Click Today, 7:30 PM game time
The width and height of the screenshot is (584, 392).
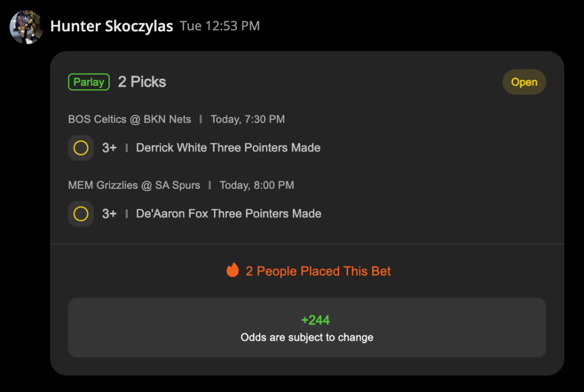(248, 119)
